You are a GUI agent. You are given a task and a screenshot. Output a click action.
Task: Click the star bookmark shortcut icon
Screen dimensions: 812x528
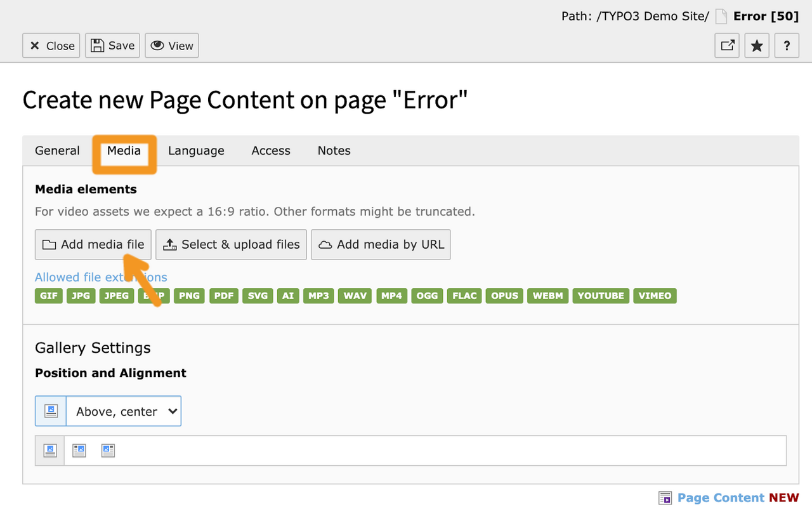(x=757, y=46)
